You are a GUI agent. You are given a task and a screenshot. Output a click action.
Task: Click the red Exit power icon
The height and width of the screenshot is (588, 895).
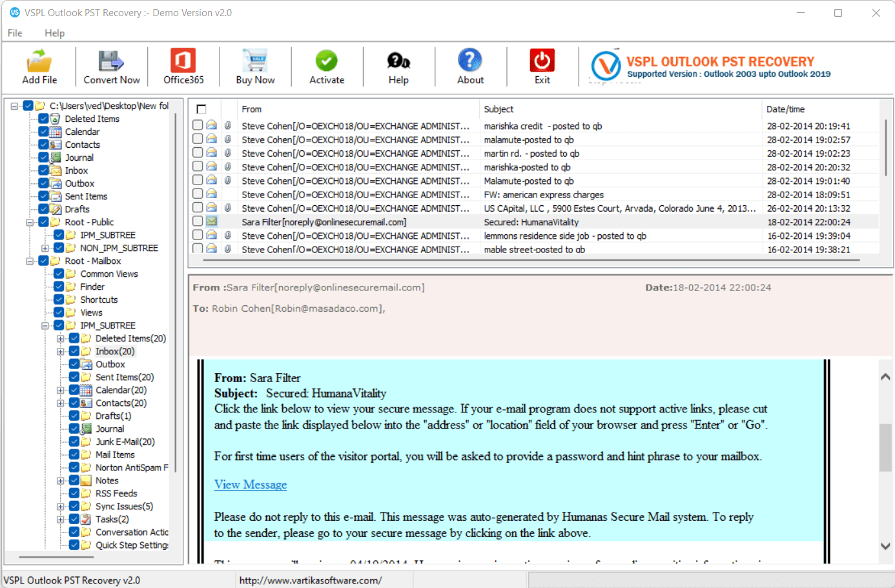(x=542, y=61)
